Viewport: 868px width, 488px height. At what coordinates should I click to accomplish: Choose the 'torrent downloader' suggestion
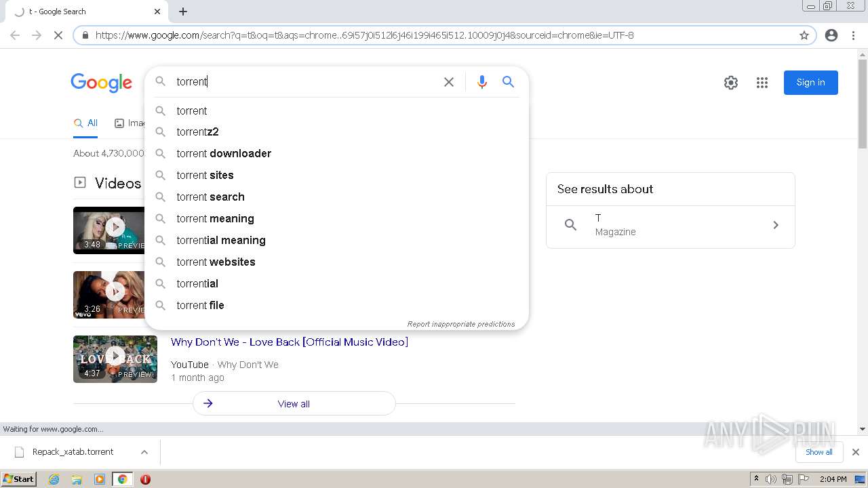(336, 154)
